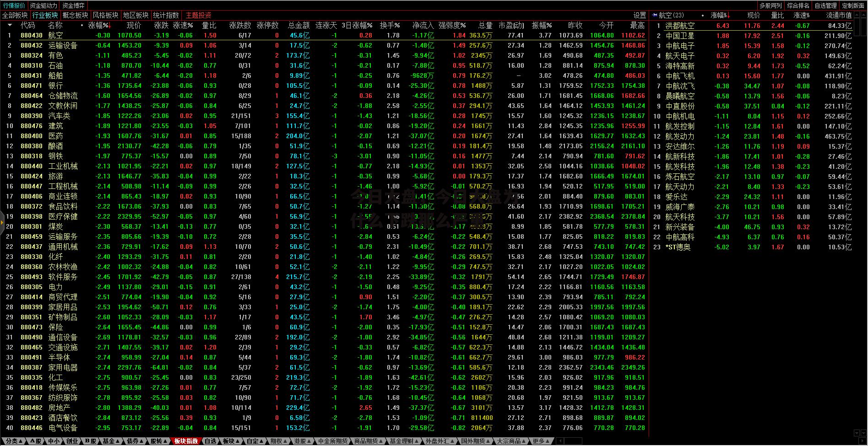This screenshot has height=446, width=868.
Task: Click code 880493 for 软件服务
Action: pos(32,277)
